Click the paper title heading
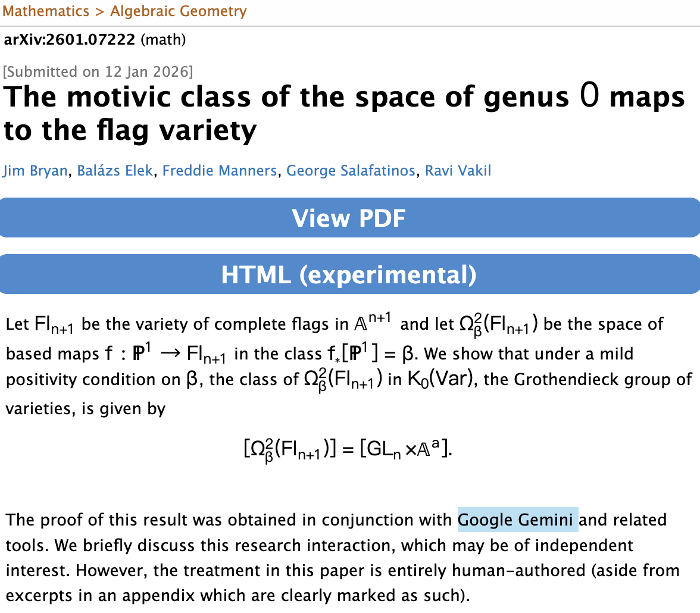This screenshot has width=700, height=613. [x=344, y=113]
